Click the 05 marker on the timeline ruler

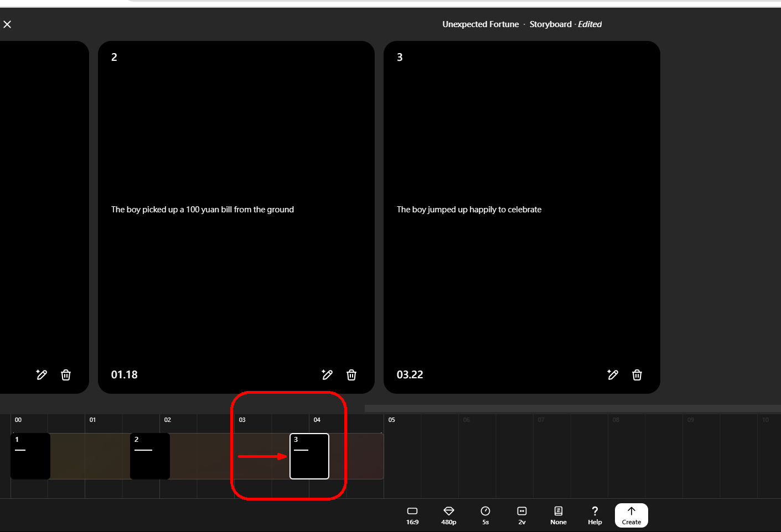pyautogui.click(x=391, y=420)
